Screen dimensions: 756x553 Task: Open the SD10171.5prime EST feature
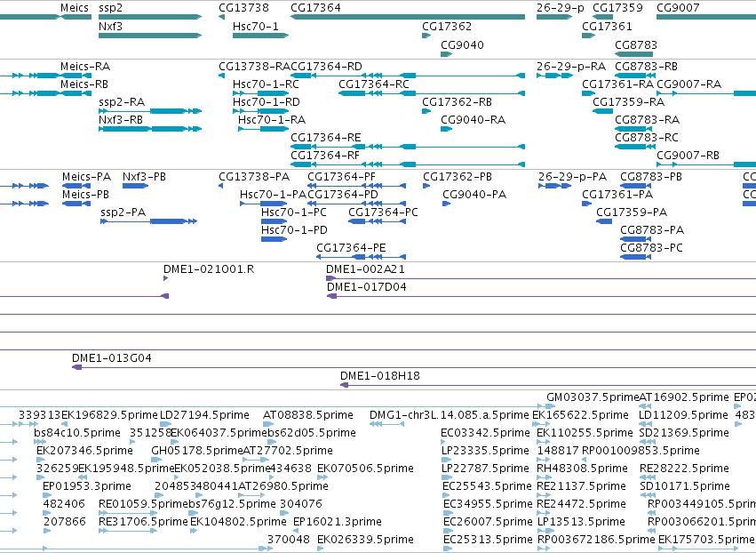(x=648, y=495)
